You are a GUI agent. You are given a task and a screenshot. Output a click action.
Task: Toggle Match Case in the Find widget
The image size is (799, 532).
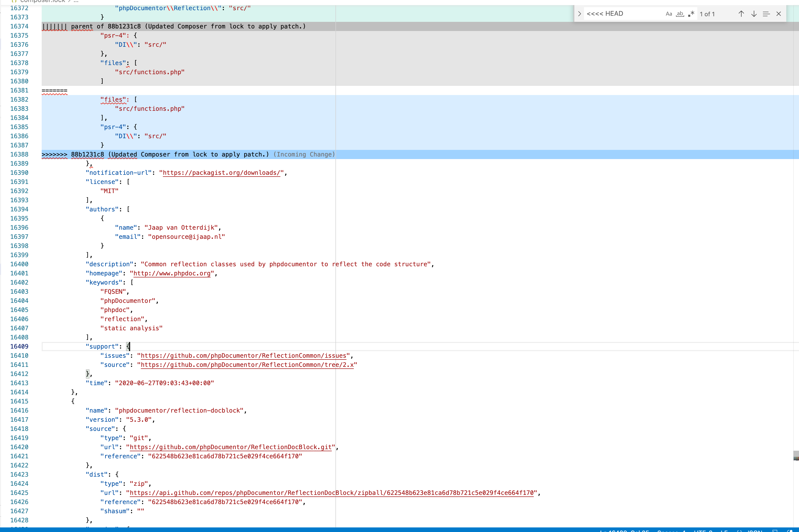[668, 13]
